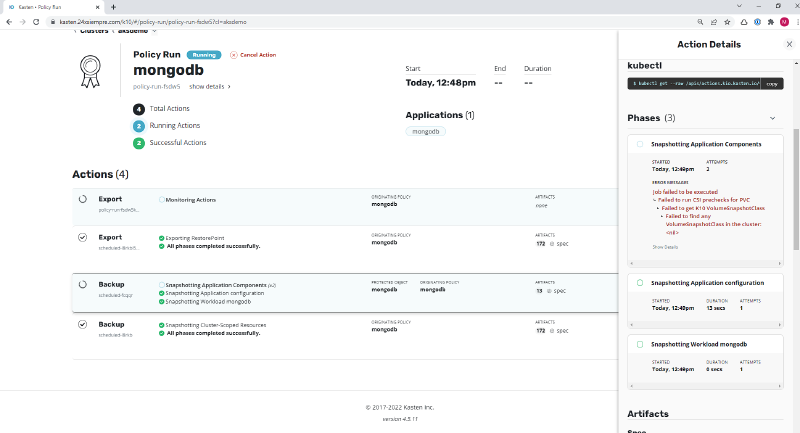800x433 pixels.
Task: Click the Snapshotting Workload mongodb phase title
Action: (x=698, y=344)
